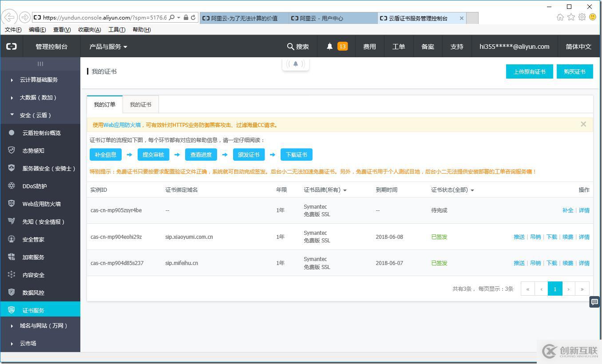Click the 上传原有证书 button
Viewport: 602px width, 364px height.
pyautogui.click(x=530, y=71)
